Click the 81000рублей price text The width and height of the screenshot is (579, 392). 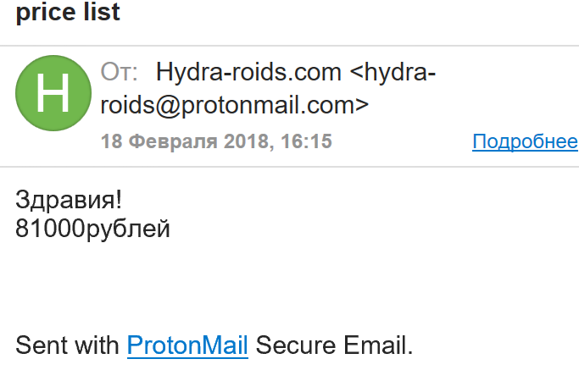click(x=93, y=229)
